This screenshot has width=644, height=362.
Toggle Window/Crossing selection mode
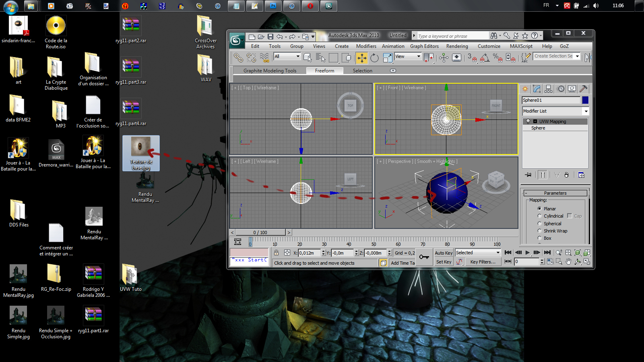pyautogui.click(x=347, y=58)
